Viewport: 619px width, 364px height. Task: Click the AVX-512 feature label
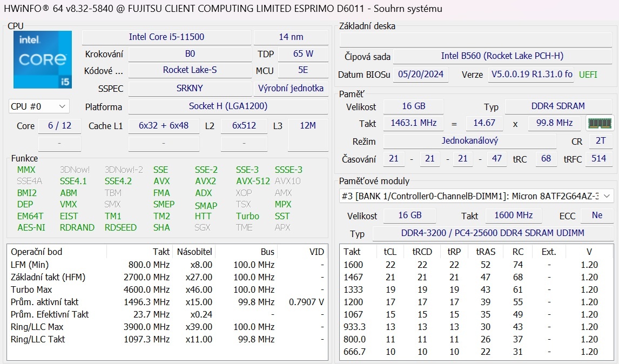click(x=252, y=181)
